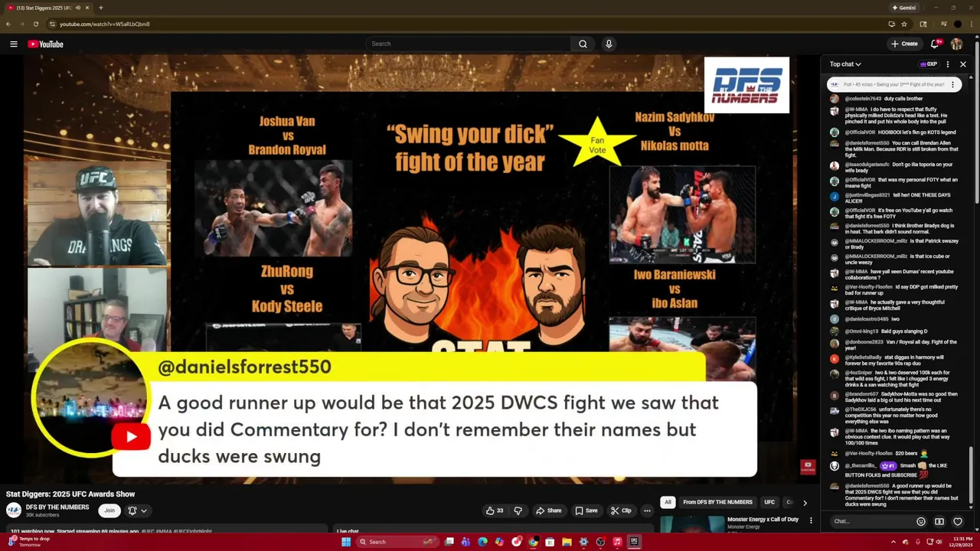This screenshot has height=551, width=980.
Task: Click username @brandonr607 in chat
Action: 861,394
